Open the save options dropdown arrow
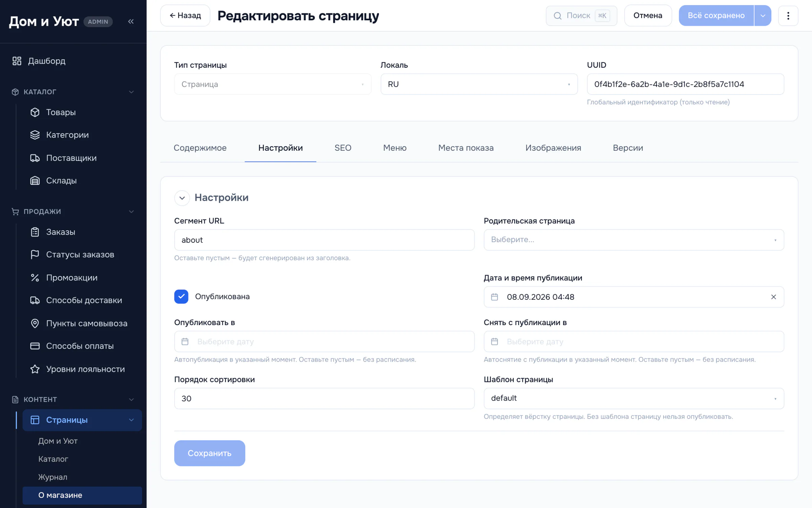This screenshot has width=812, height=508. tap(763, 16)
